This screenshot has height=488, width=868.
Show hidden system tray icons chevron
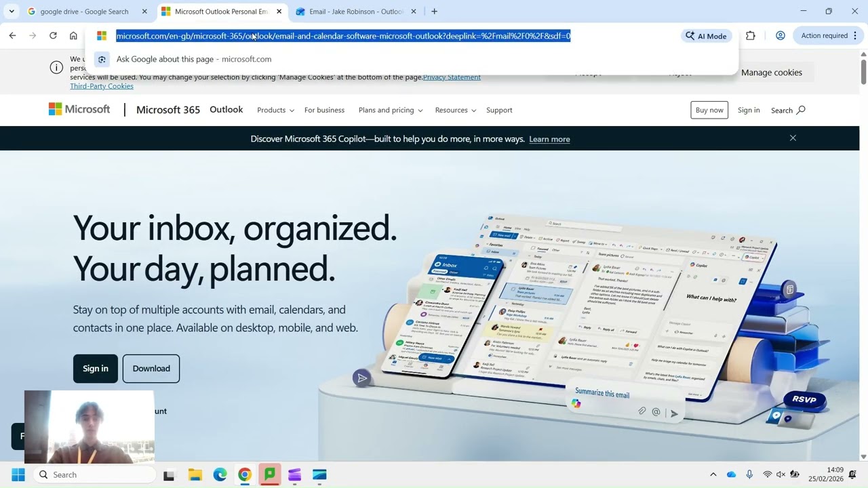[x=713, y=474]
